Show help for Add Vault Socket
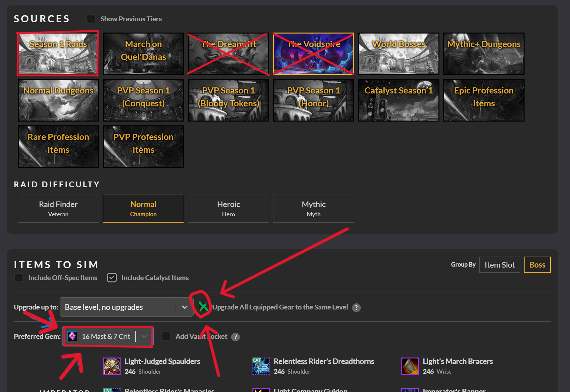This screenshot has width=570, height=392. coord(236,337)
